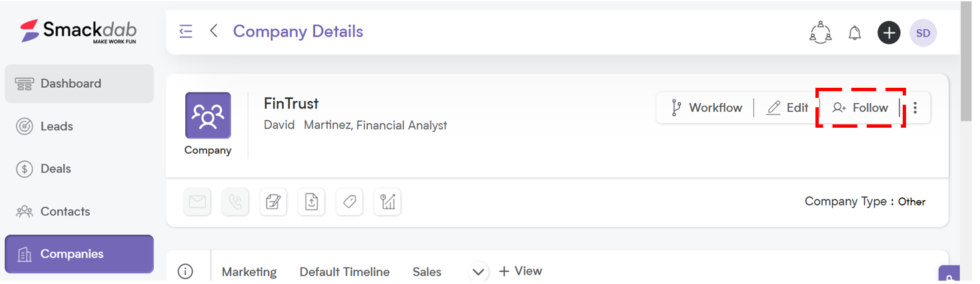Collapse the sidebar menu icon
Viewport: 980px width, 284px height.
click(x=186, y=31)
